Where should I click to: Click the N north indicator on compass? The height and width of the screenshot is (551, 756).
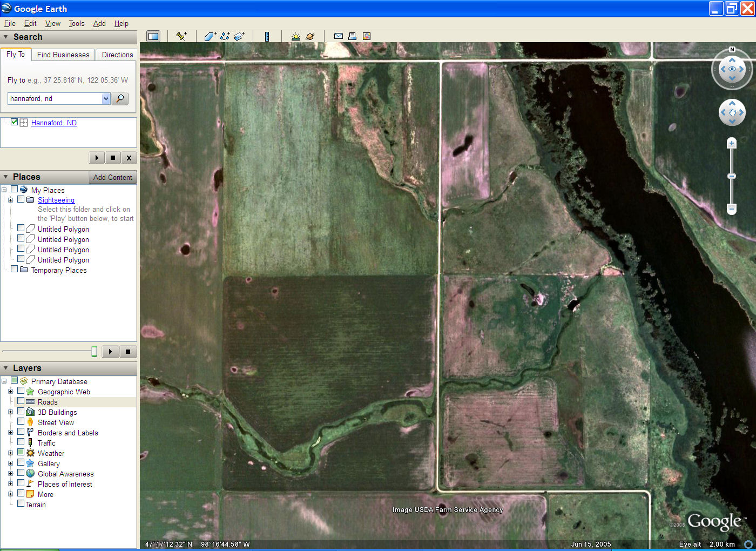click(x=732, y=50)
